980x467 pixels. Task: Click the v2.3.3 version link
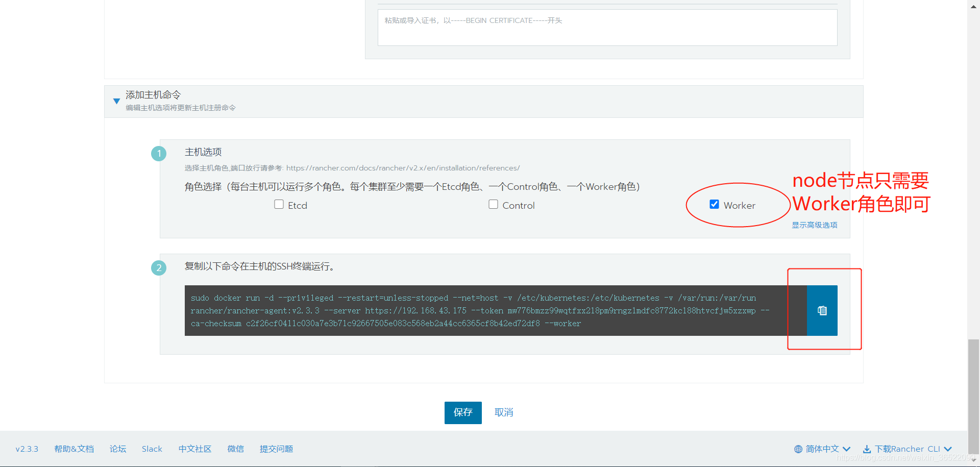click(x=27, y=449)
